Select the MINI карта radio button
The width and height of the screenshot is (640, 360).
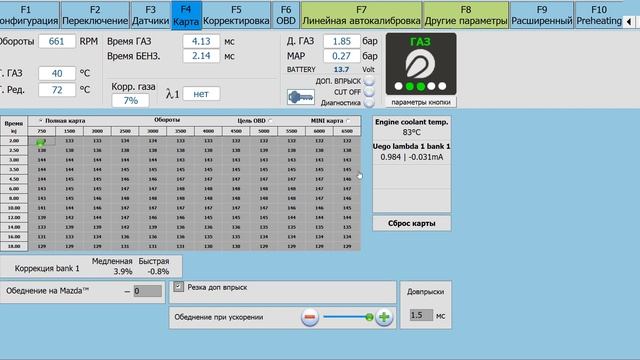[348, 121]
